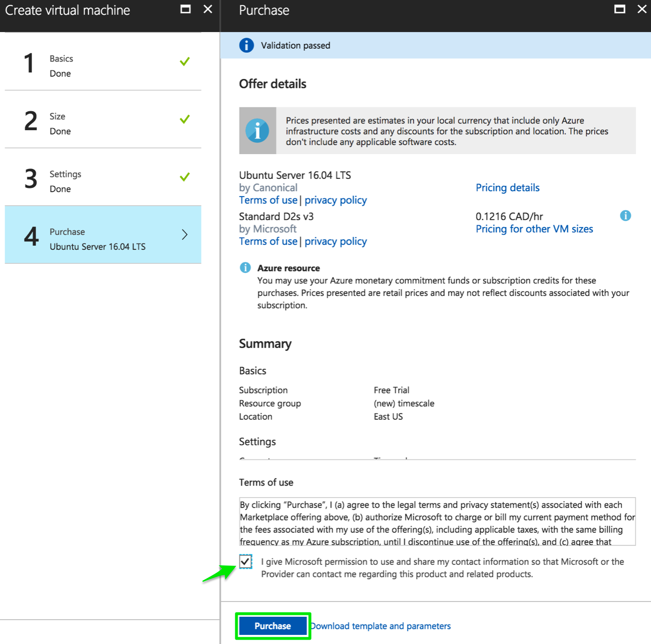Go to step 3 Settings

pos(103,181)
